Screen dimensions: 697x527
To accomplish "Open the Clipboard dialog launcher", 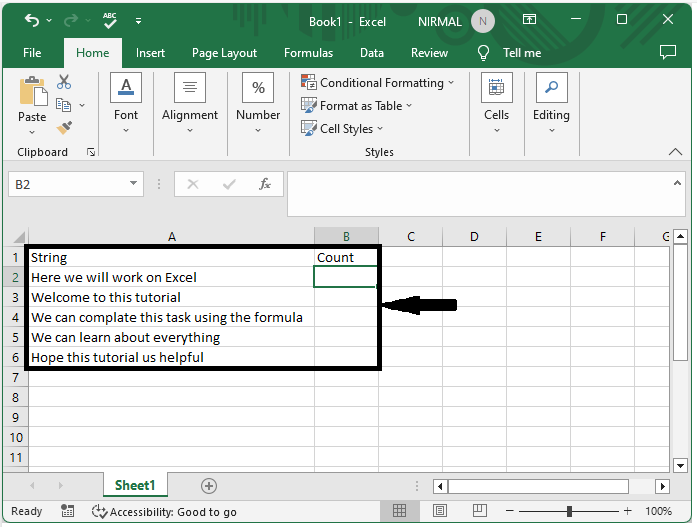I will click(x=91, y=152).
